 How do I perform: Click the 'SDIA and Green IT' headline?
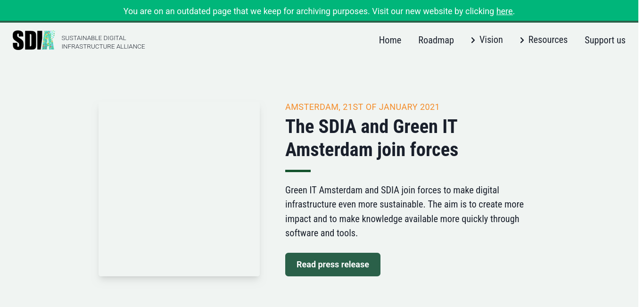pos(372,138)
